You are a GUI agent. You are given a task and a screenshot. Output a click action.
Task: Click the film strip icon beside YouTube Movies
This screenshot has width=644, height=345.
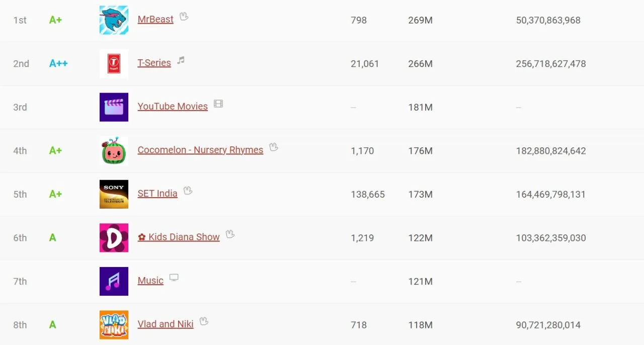click(x=218, y=104)
